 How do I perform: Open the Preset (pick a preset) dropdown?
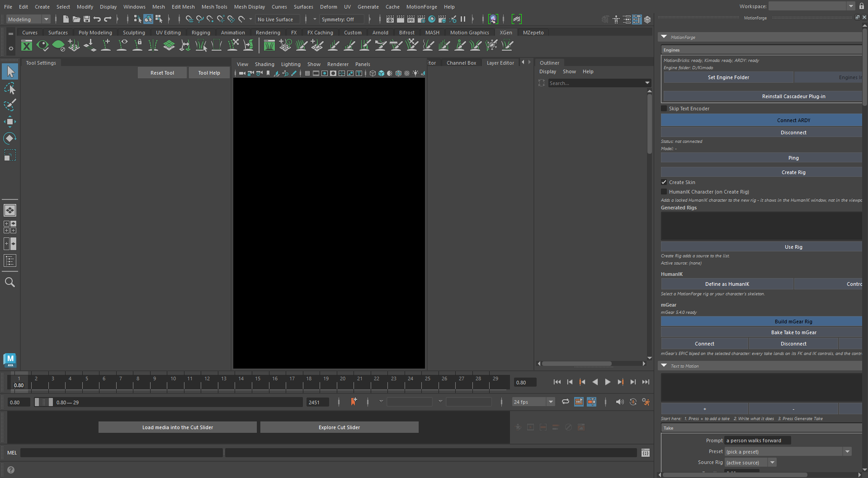pyautogui.click(x=788, y=452)
